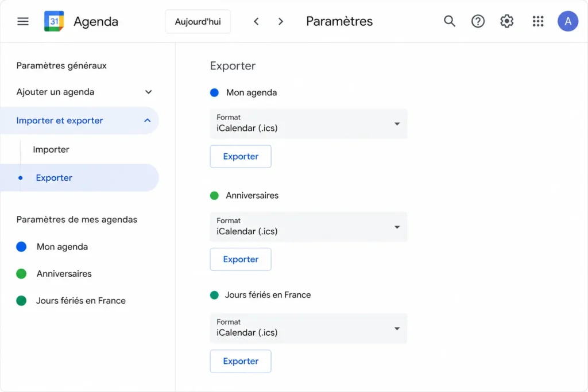
Task: Click Jours fériés en France export label
Action: pyautogui.click(x=268, y=295)
